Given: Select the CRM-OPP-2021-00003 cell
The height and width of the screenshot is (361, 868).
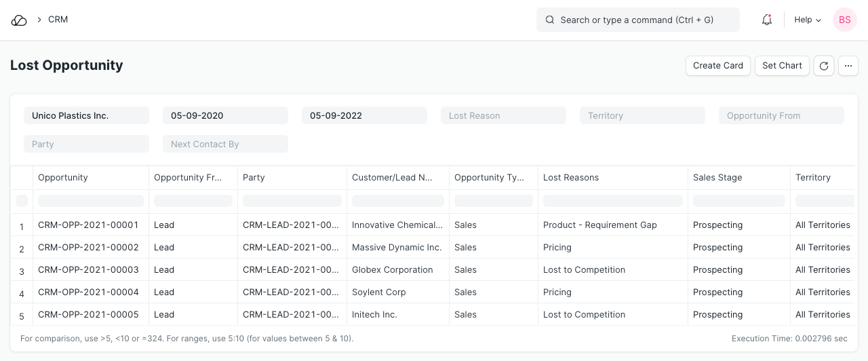Looking at the screenshot, I should [89, 270].
